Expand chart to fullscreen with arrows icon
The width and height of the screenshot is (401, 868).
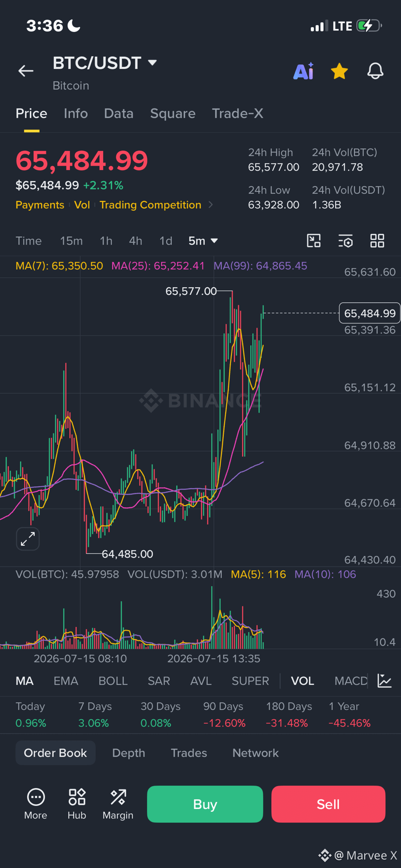[x=28, y=539]
